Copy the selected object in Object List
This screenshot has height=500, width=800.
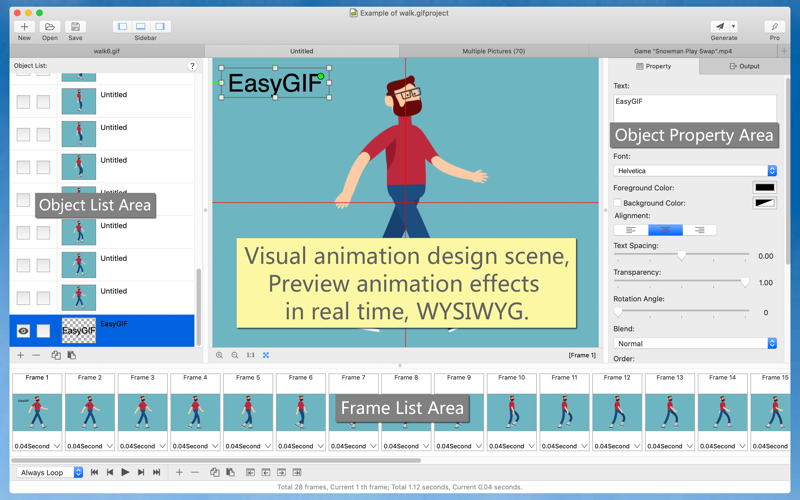point(56,355)
